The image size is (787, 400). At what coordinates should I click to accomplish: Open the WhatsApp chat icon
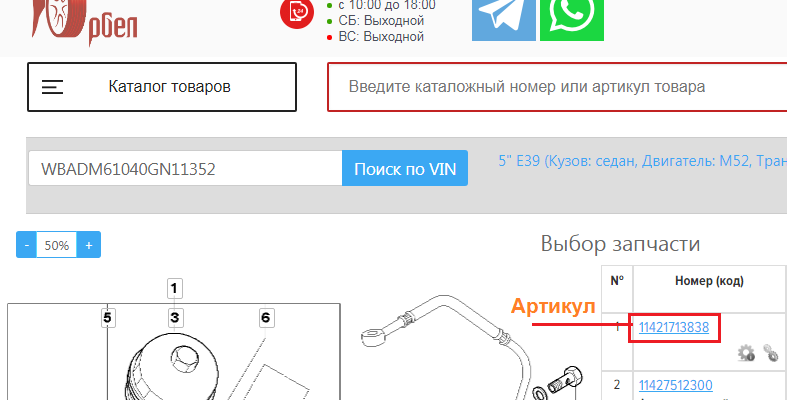[572, 20]
